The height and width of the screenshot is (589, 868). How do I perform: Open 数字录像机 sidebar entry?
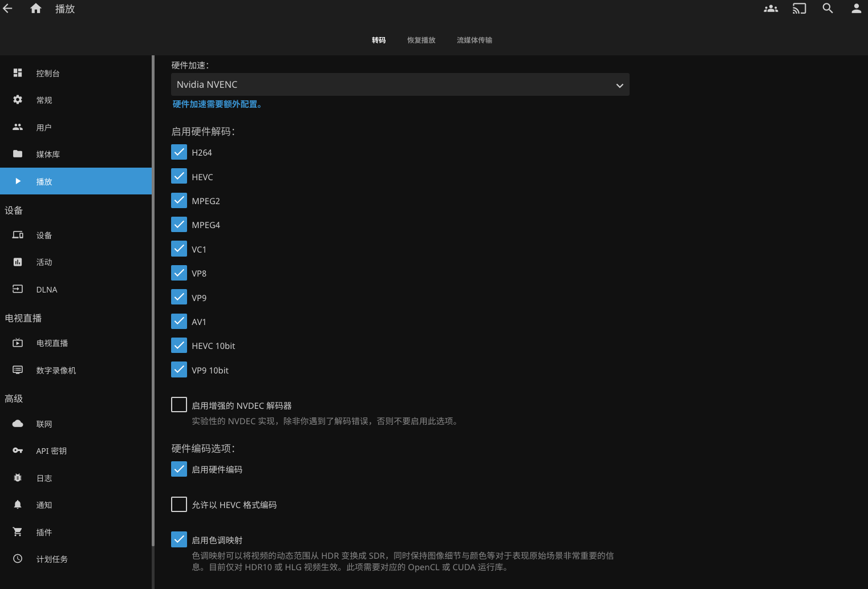76,370
